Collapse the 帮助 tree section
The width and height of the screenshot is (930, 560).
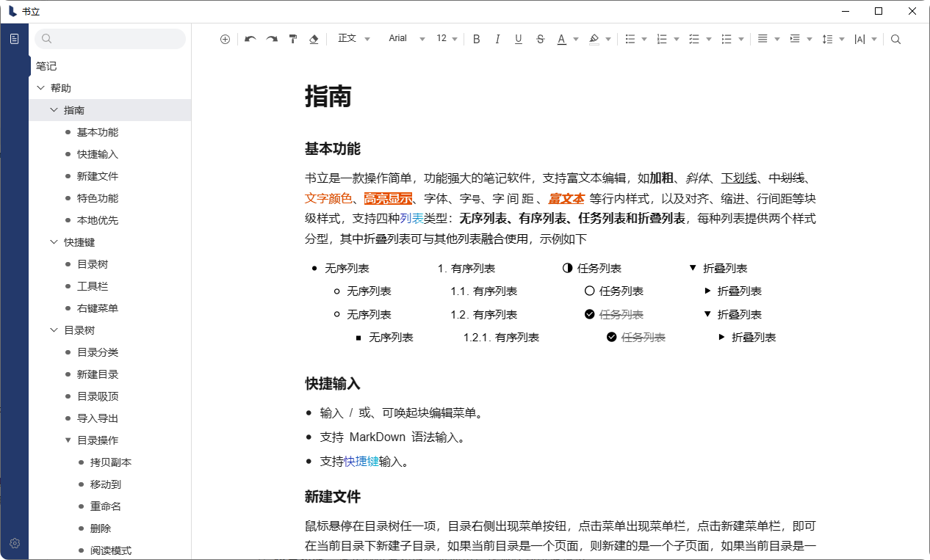(x=41, y=87)
